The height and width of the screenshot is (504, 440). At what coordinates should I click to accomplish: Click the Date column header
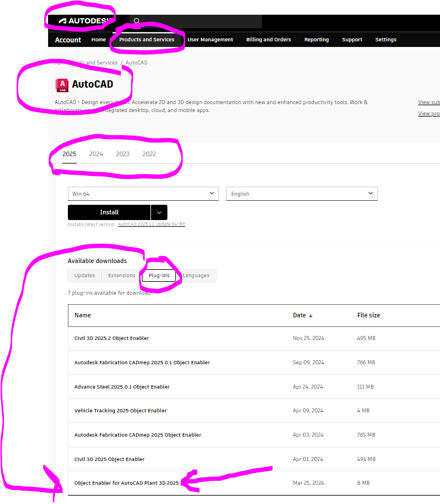pyautogui.click(x=299, y=315)
